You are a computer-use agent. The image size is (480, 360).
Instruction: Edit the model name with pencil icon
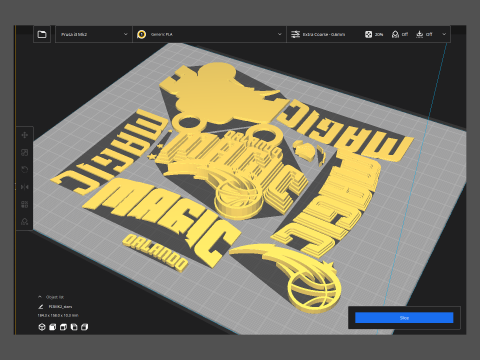41,307
